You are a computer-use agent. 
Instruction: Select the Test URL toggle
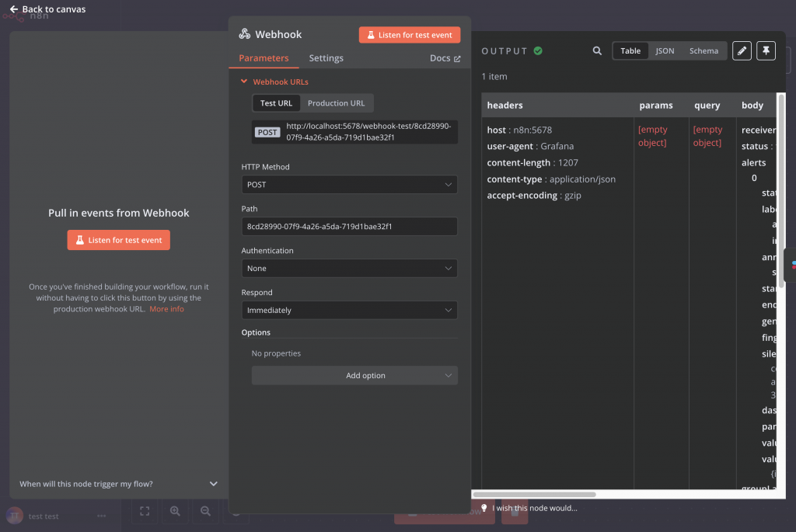276,103
